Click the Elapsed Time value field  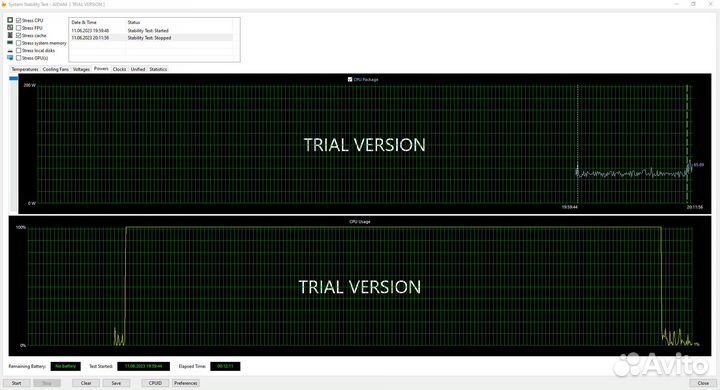tap(225, 366)
